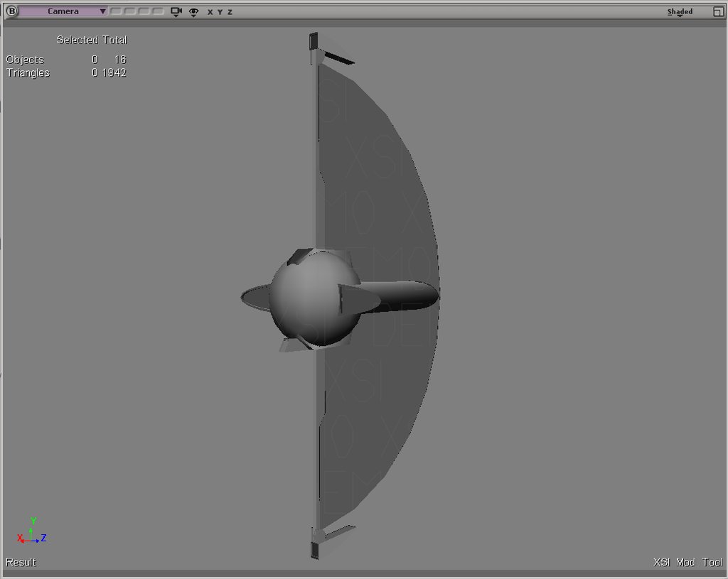Viewport: 728px width, 579px height.
Task: Click the Z axis view button
Action: [230, 12]
